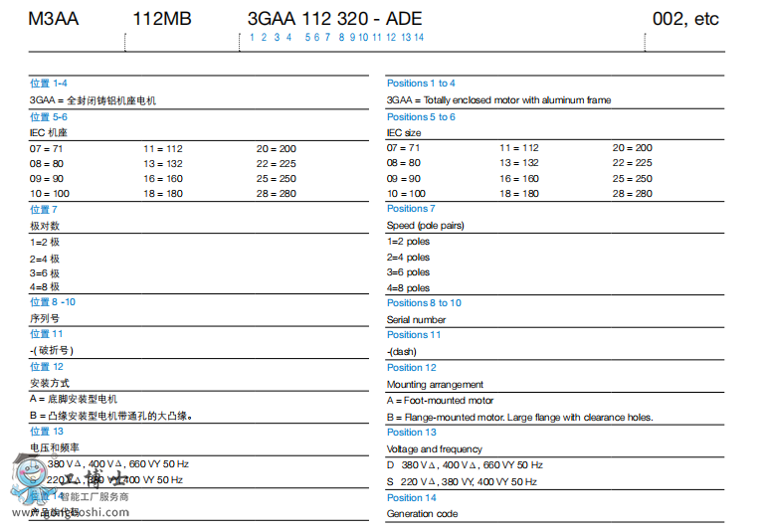Click the "Positions 11" heading

(414, 335)
